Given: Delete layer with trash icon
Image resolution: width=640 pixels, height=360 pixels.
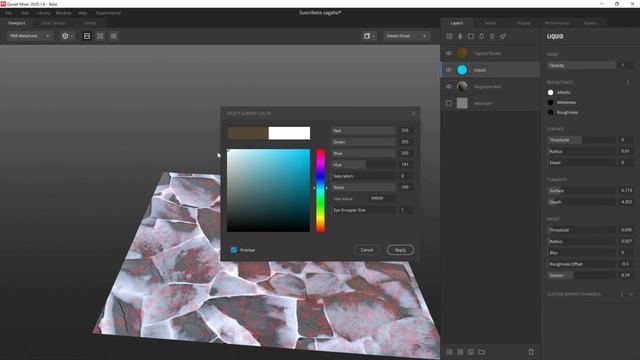Looking at the screenshot, I should click(531, 351).
